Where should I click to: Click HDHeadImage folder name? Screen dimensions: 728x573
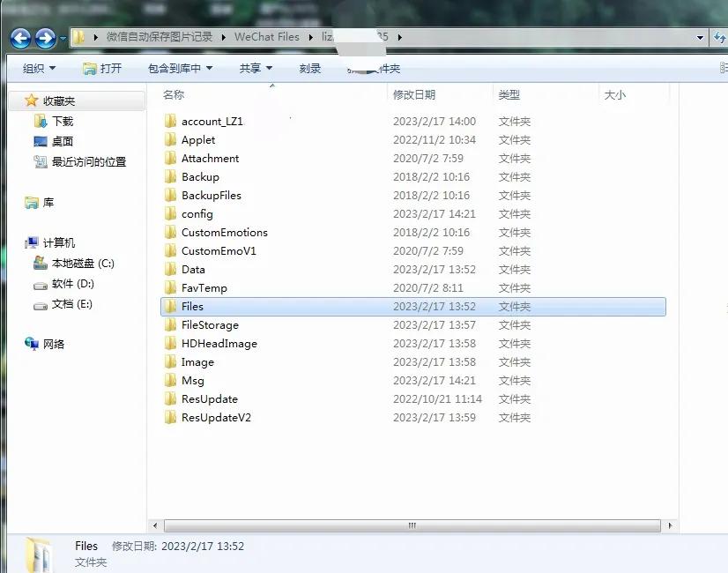pos(219,344)
